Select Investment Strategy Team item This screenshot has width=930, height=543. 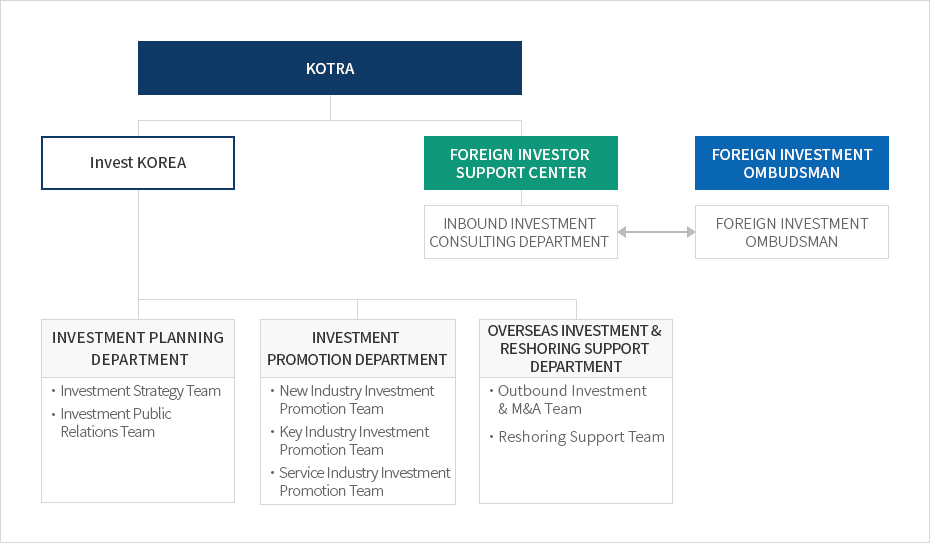point(140,391)
